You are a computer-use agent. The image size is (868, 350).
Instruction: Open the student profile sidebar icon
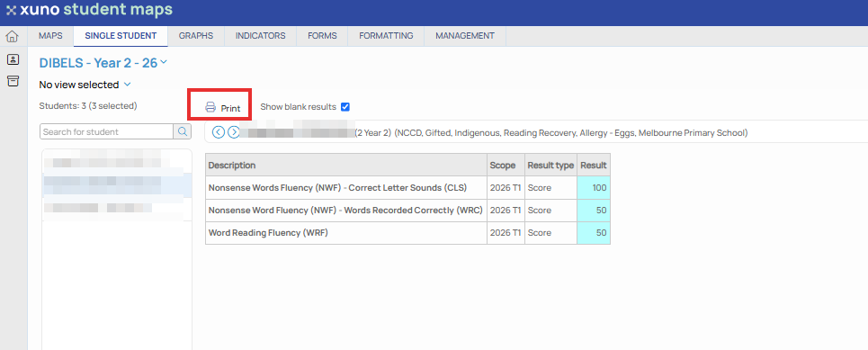[x=13, y=59]
